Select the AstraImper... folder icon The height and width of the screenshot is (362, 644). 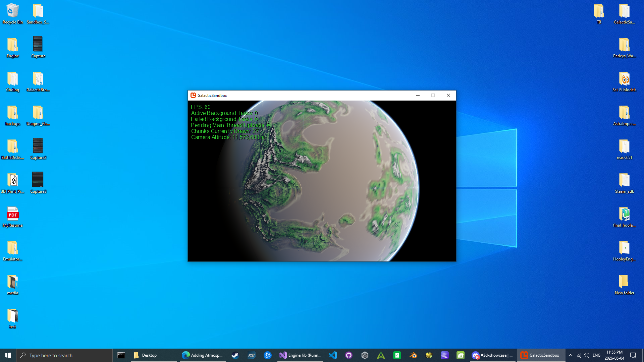[x=625, y=115]
